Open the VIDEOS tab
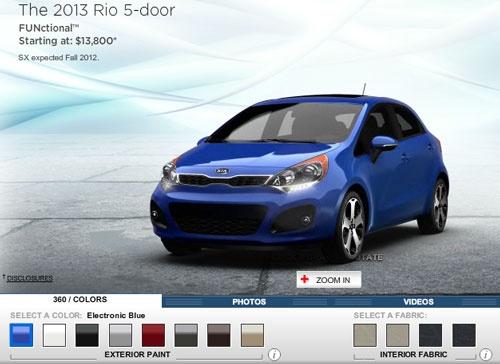The width and height of the screenshot is (500, 364). point(418,302)
